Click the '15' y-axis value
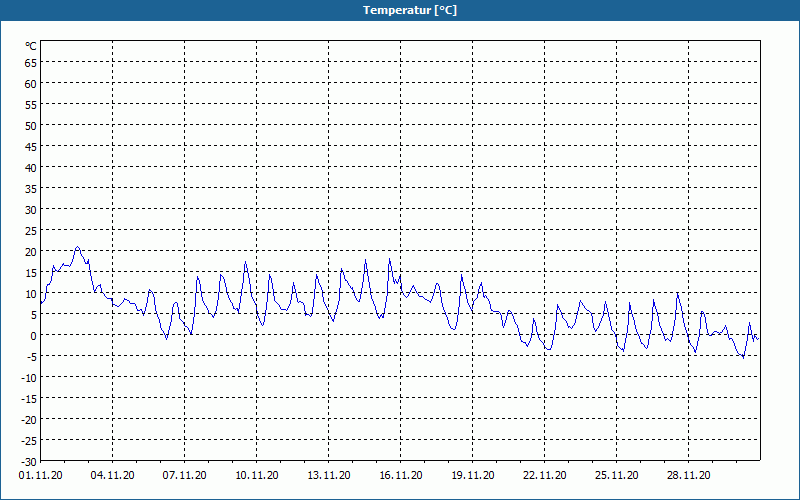The width and height of the screenshot is (800, 500). [x=31, y=273]
